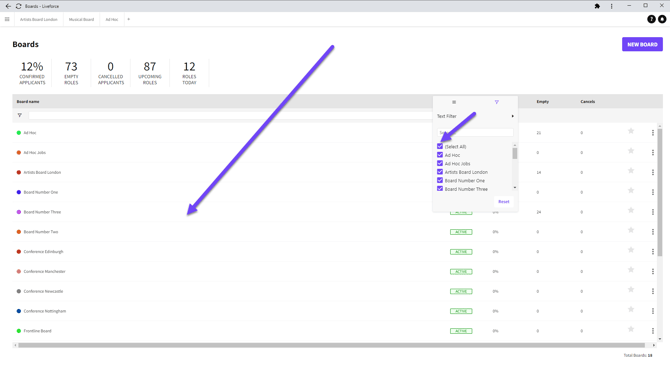
Task: Uncheck the (Select All) checkbox
Action: [440, 146]
